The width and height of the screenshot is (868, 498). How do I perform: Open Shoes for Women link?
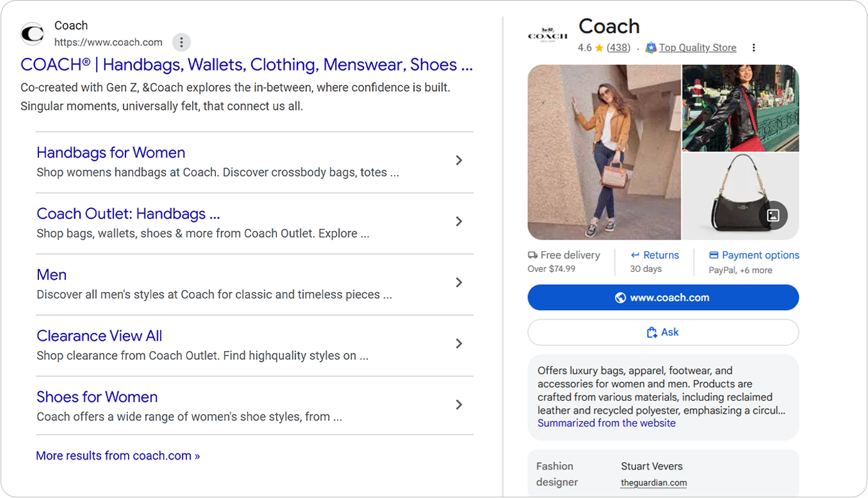(x=97, y=397)
